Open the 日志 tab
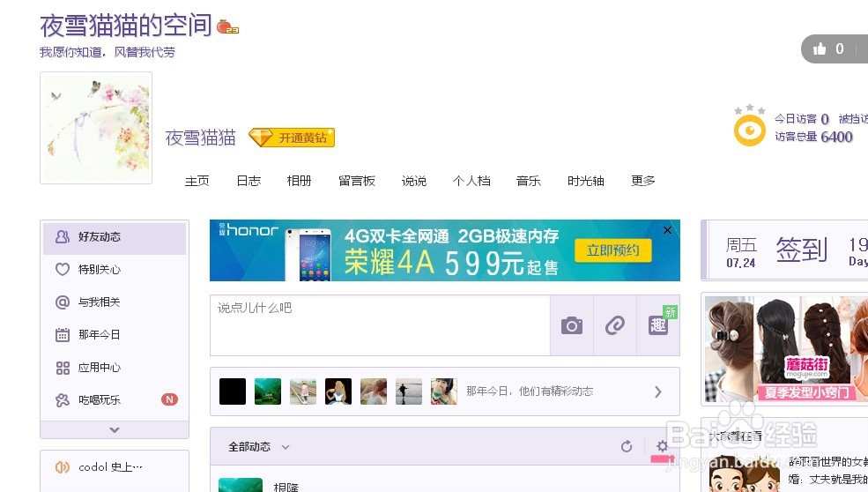The width and height of the screenshot is (868, 492). 249,181
